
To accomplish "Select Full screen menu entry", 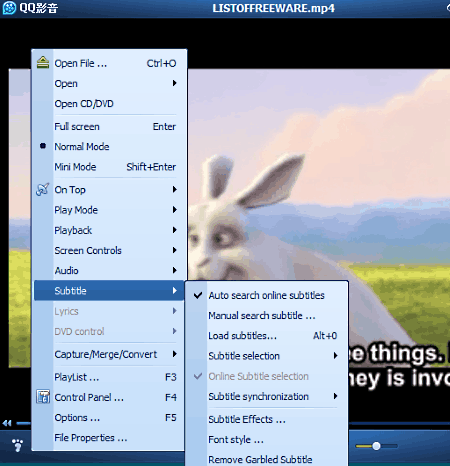I will 109,127.
